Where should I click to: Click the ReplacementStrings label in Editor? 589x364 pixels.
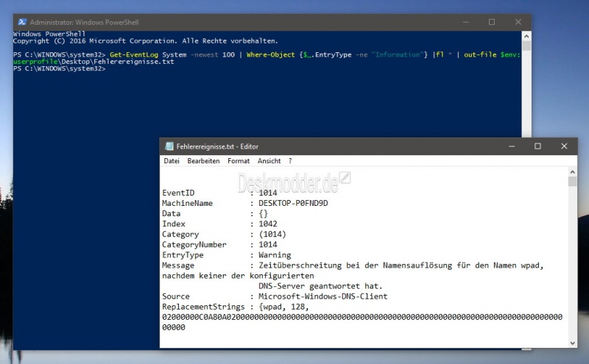tap(203, 307)
